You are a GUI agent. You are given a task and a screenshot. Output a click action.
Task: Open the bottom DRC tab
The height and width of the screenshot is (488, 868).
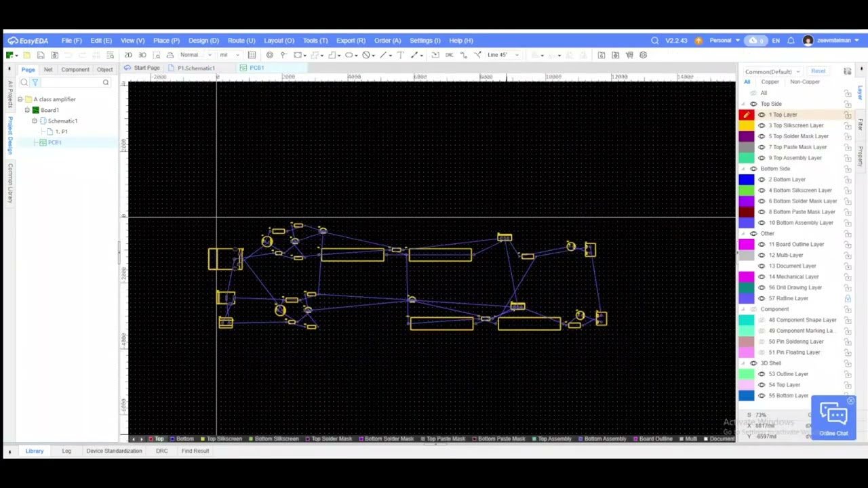(161, 451)
